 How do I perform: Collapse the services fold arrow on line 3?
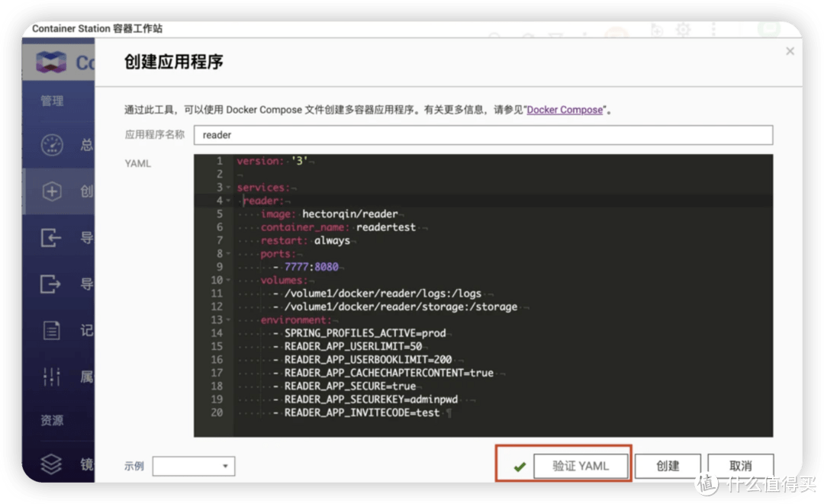coord(228,188)
